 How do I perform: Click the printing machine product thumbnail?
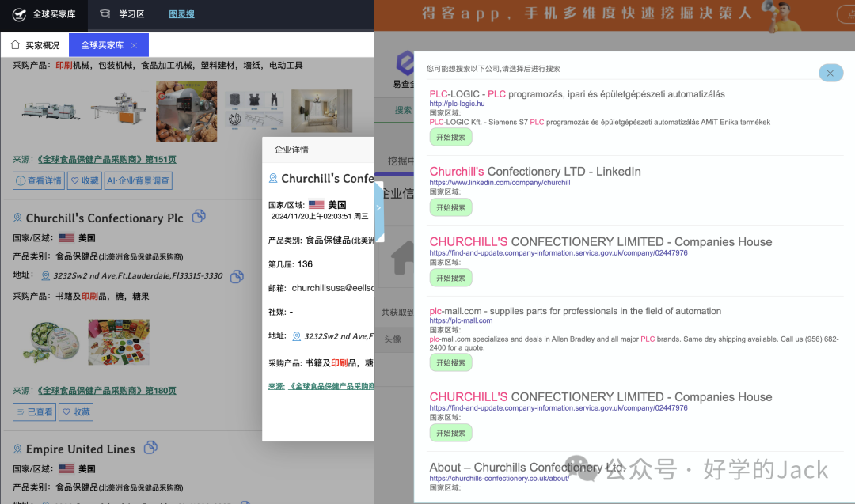(x=50, y=109)
